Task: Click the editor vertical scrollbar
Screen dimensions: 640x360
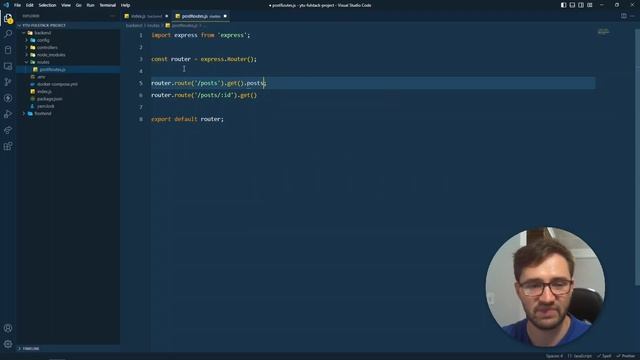Action: tap(637, 157)
